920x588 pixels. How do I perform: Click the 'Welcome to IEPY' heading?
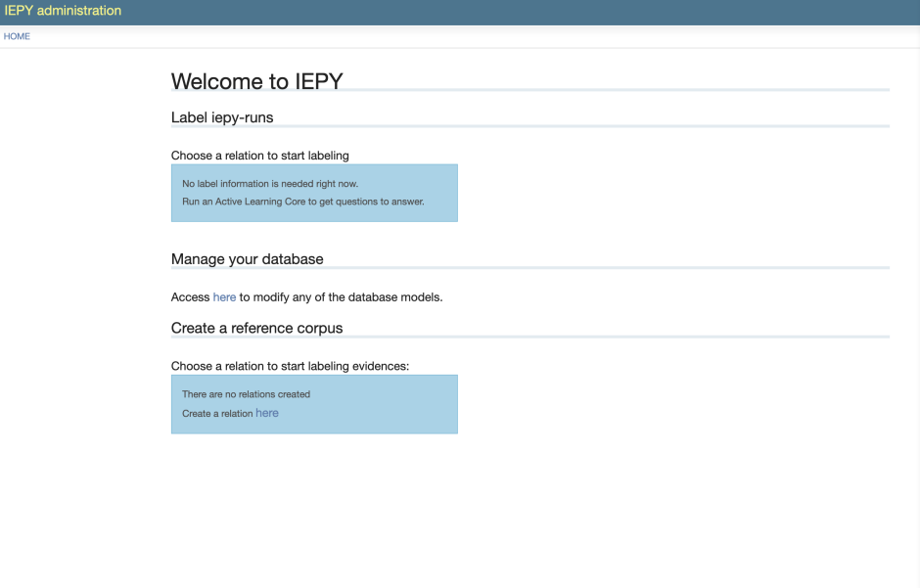(257, 81)
